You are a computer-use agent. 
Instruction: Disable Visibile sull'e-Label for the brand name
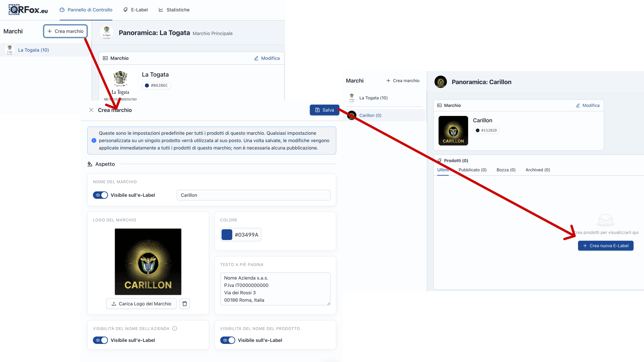click(x=100, y=195)
